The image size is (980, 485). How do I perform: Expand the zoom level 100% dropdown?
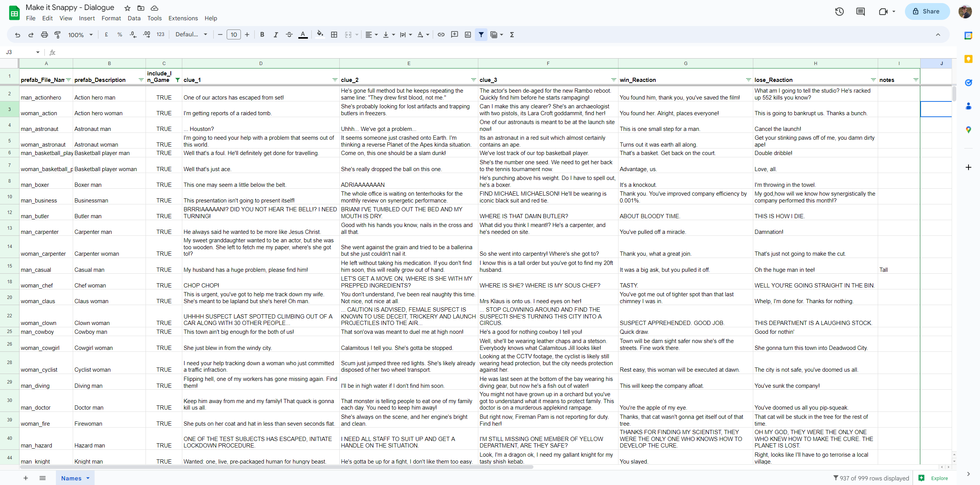click(x=80, y=35)
